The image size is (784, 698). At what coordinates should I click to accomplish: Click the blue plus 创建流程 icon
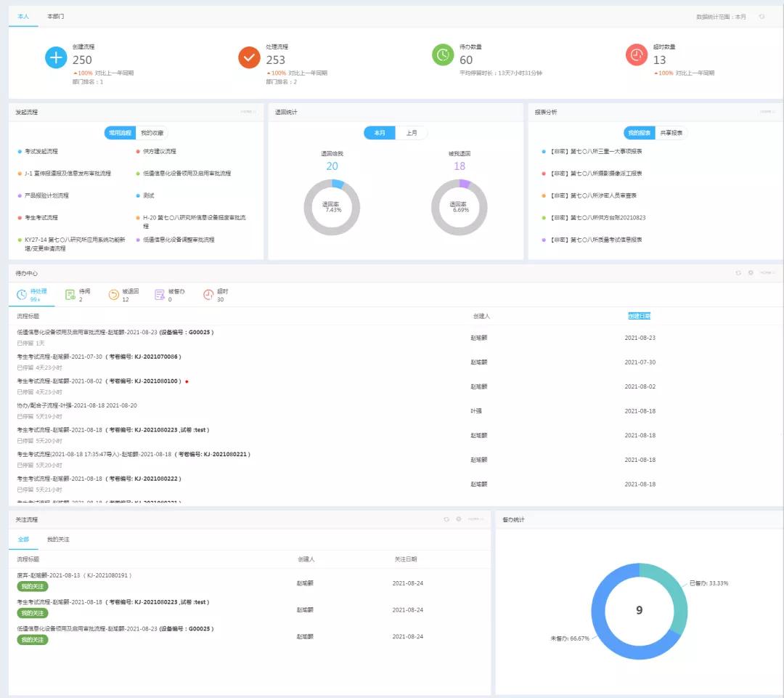(x=56, y=57)
